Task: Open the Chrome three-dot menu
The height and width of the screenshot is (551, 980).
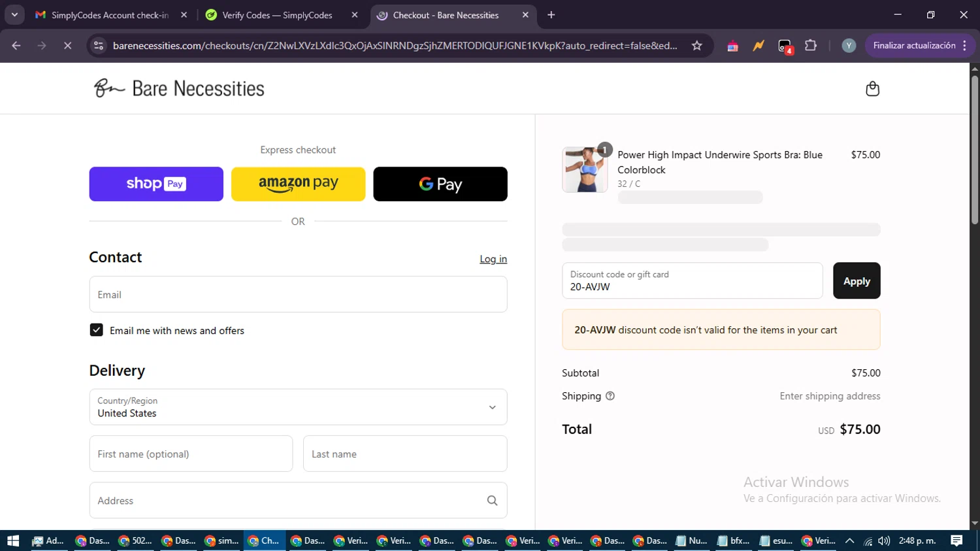Action: click(x=964, y=46)
